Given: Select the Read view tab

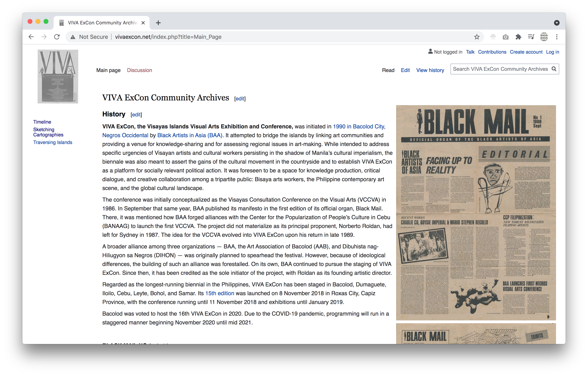Looking at the screenshot, I should click(x=388, y=70).
